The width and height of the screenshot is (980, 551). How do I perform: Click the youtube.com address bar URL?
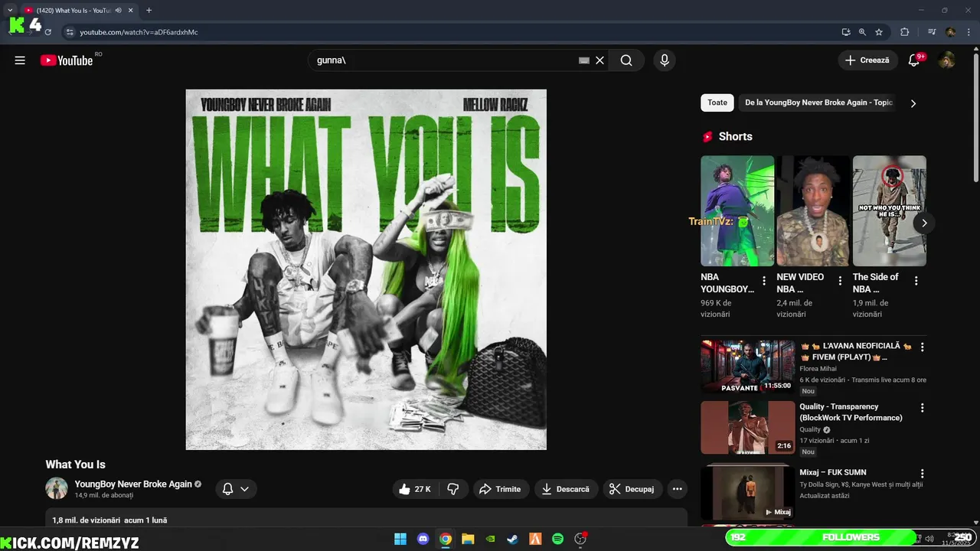coord(139,32)
